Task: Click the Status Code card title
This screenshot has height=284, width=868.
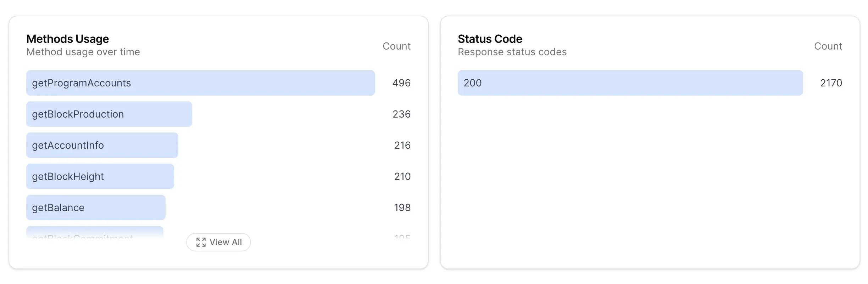Action: point(490,39)
